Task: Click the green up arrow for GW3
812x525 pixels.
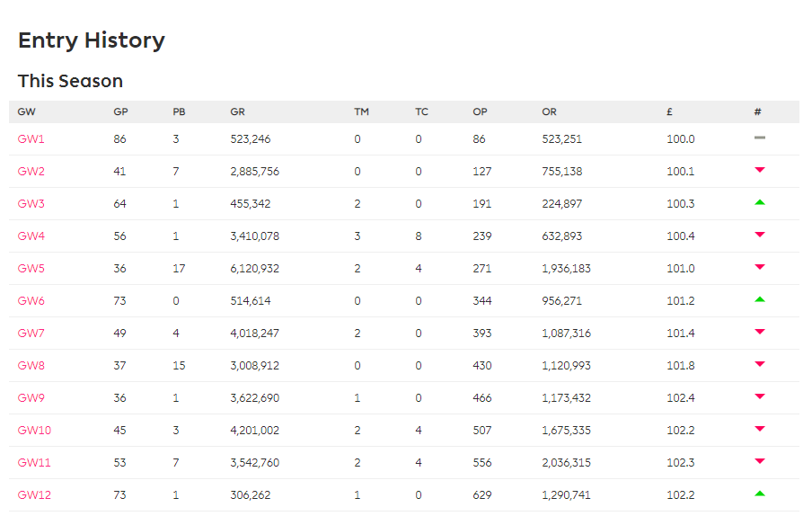Action: point(759,202)
